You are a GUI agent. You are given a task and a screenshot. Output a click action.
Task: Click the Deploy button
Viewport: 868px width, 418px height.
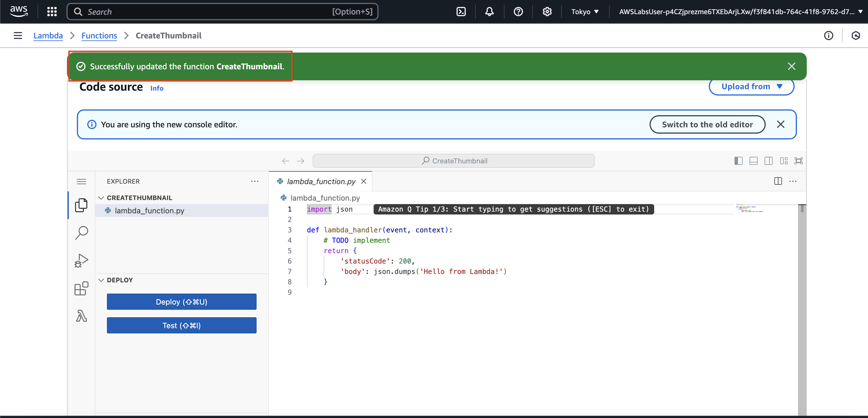click(x=182, y=302)
